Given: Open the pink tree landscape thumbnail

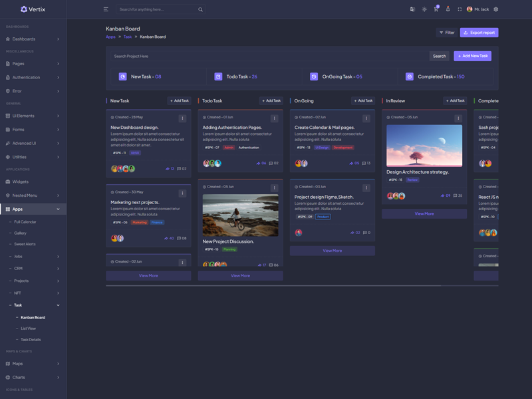Looking at the screenshot, I should pyautogui.click(x=424, y=146).
